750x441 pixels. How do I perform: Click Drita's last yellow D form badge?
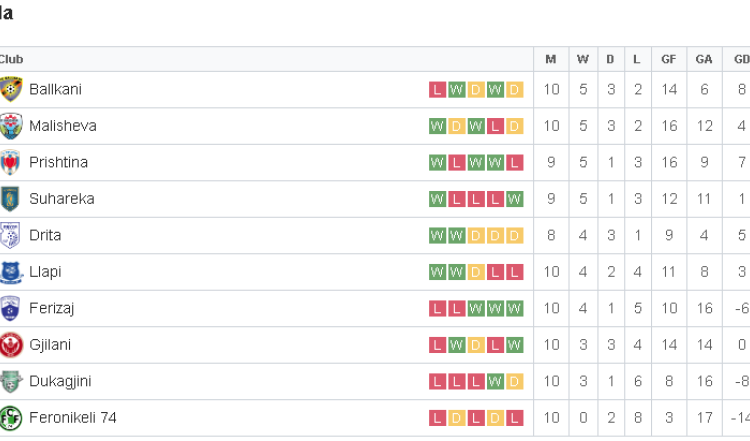click(514, 235)
